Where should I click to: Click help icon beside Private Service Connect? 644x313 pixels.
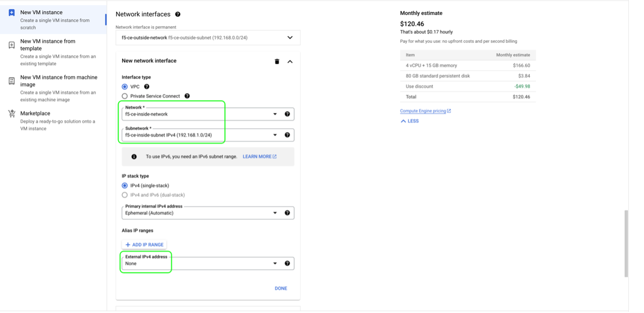(x=187, y=96)
